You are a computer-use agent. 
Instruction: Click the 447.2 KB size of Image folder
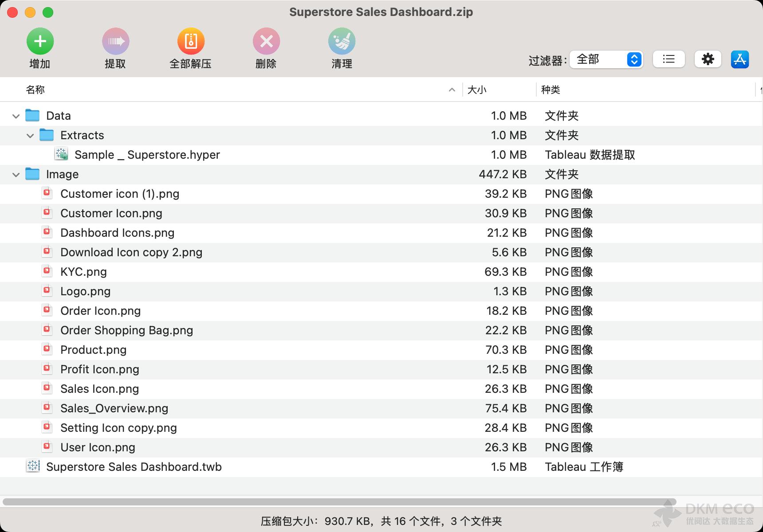pos(503,174)
